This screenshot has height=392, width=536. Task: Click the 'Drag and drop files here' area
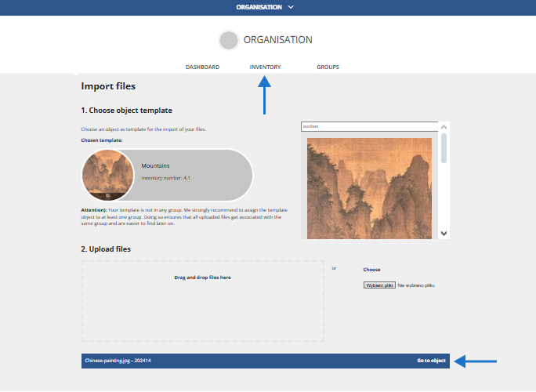point(202,300)
